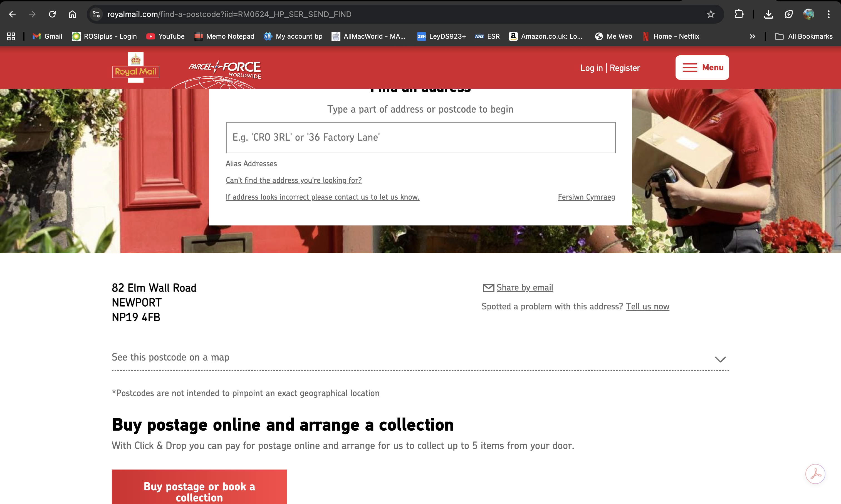Open the Chrome three-dot menu
The height and width of the screenshot is (504, 841).
click(x=829, y=14)
